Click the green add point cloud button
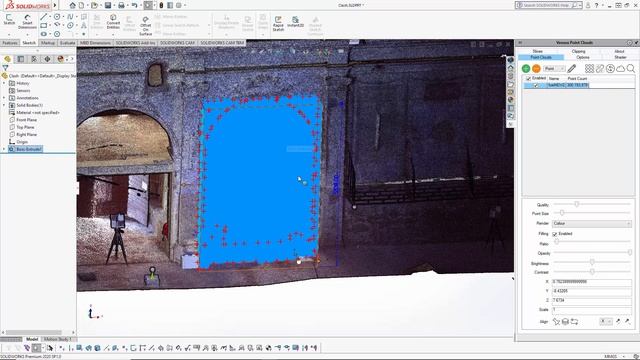The image size is (640, 360). pyautogui.click(x=526, y=69)
